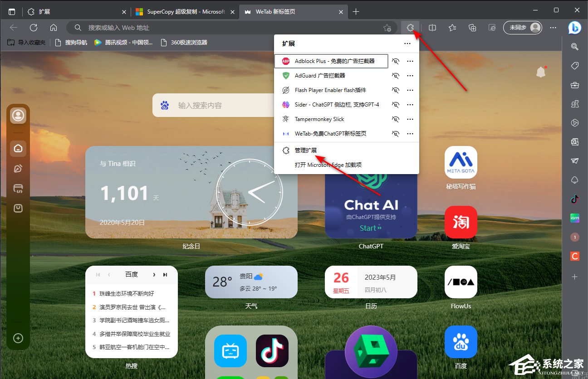The height and width of the screenshot is (379, 588).
Task: Open 秘塔写作猫 shortcut icon
Action: 461,162
